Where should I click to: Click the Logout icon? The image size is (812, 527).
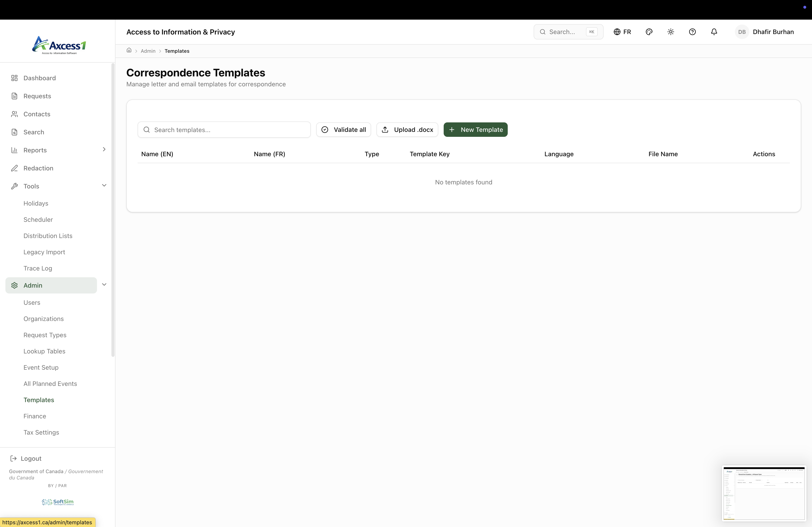click(14, 458)
